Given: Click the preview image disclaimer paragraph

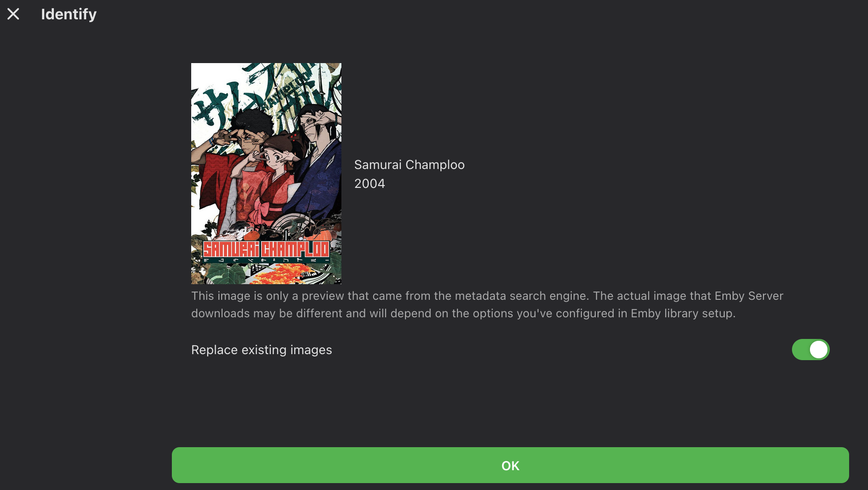Looking at the screenshot, I should 487,304.
